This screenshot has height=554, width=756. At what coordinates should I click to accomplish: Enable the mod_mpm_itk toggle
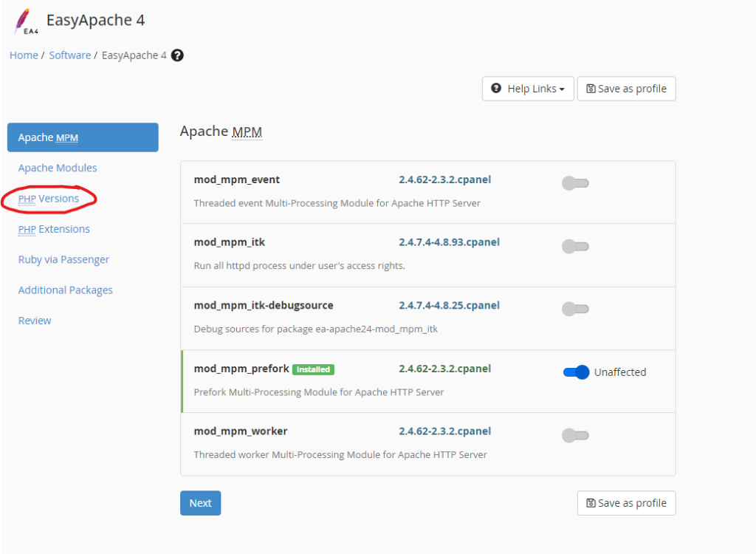pyautogui.click(x=575, y=247)
